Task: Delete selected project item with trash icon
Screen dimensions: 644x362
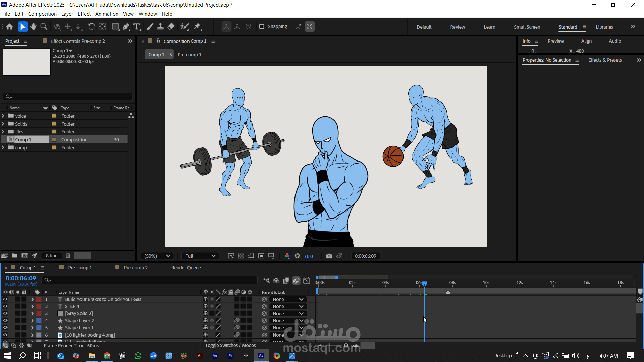Action: (68, 256)
